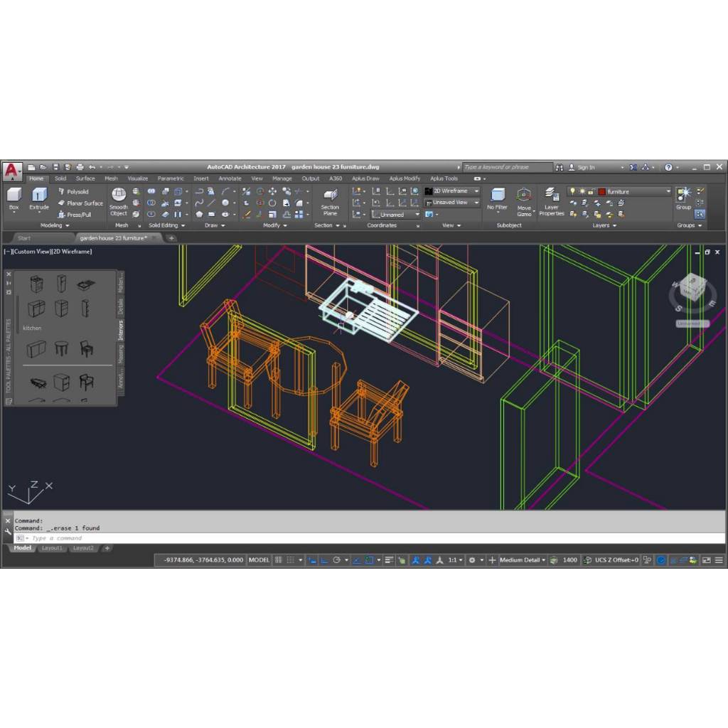Toggle layer on/off lightbulb for furniture
The width and height of the screenshot is (728, 728).
coord(572,191)
